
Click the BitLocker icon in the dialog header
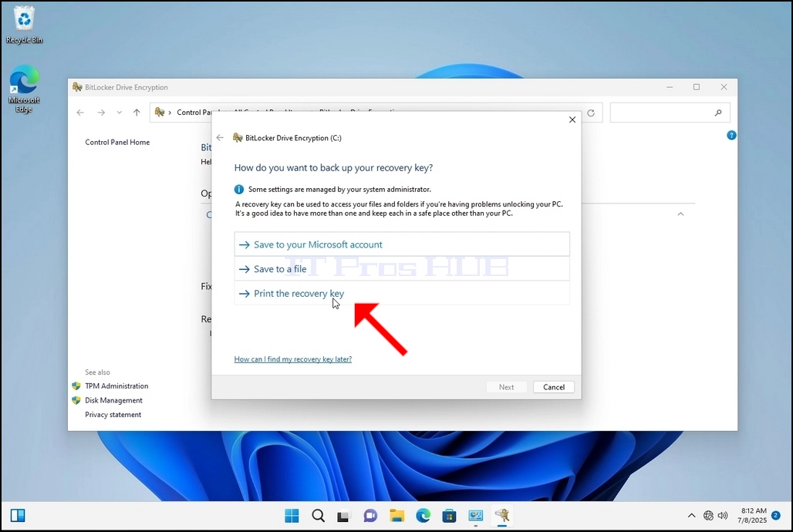237,137
